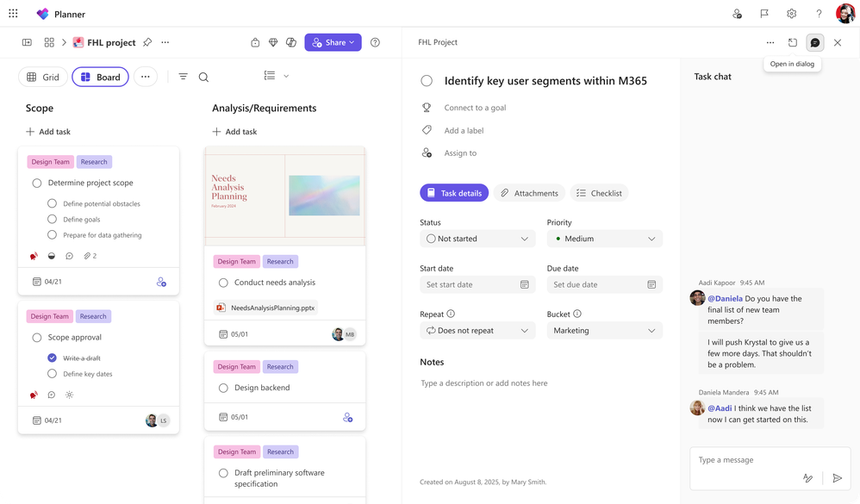
Task: Select the Board view tab
Action: click(x=100, y=77)
